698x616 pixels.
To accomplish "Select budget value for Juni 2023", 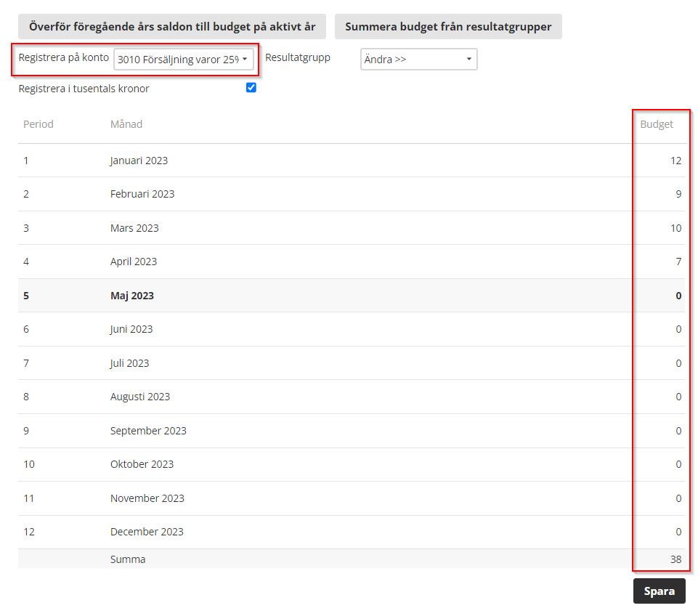I will (x=678, y=329).
